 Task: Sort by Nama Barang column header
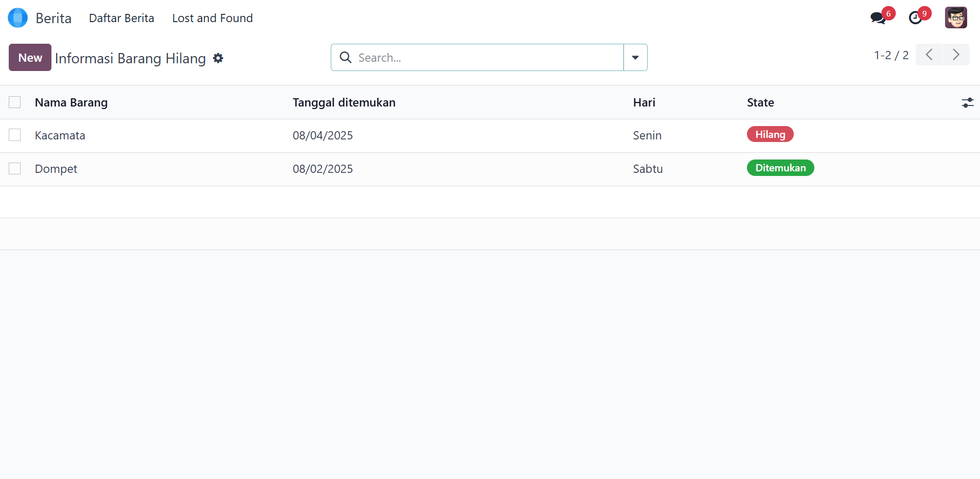click(71, 102)
